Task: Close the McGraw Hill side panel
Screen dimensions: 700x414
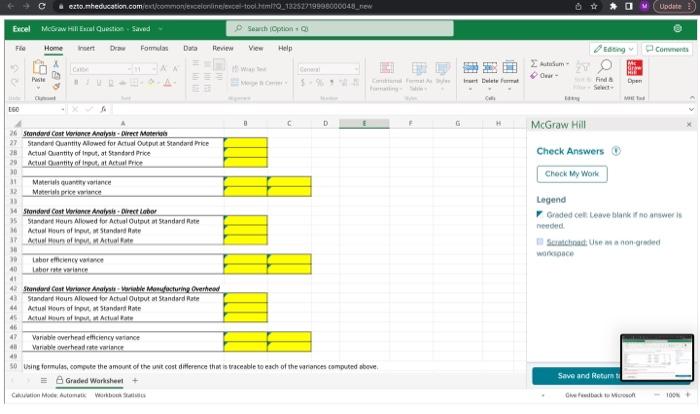Action: point(689,125)
